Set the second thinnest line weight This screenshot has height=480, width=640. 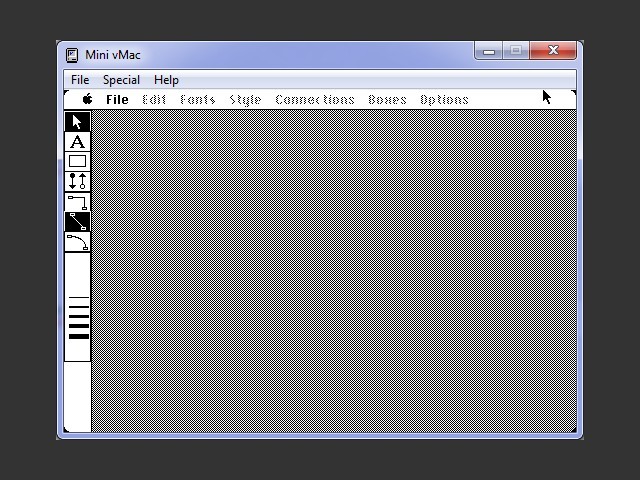[x=79, y=307]
